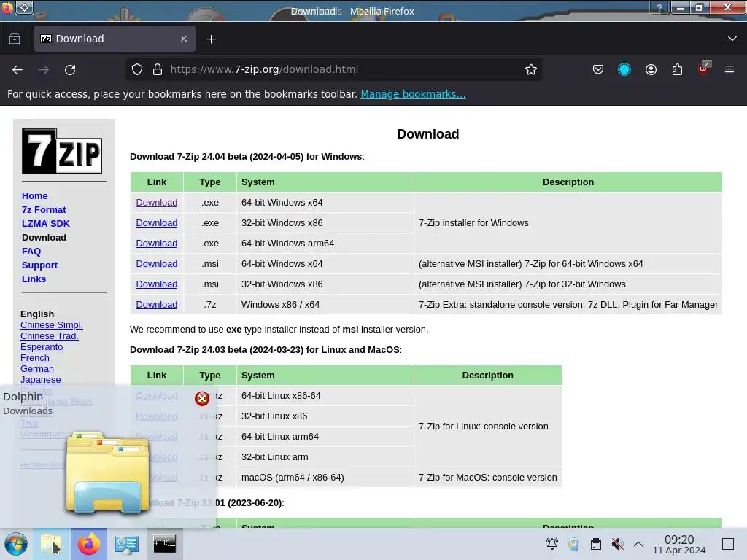This screenshot has height=560, width=747.
Task: Download the 64-bit Windows x64 .msi installer
Action: (157, 264)
